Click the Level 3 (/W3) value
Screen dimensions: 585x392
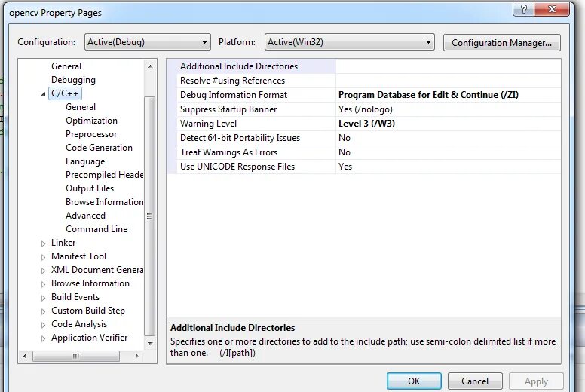click(366, 124)
